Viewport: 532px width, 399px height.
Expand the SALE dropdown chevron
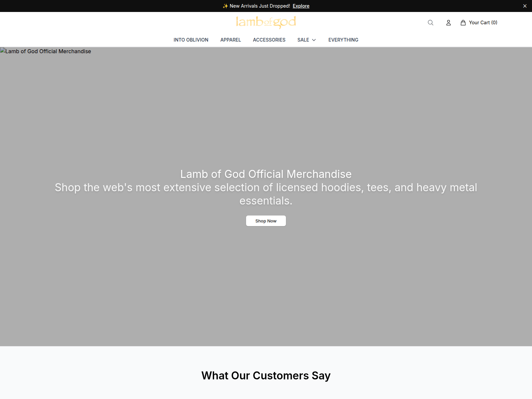pos(314,40)
